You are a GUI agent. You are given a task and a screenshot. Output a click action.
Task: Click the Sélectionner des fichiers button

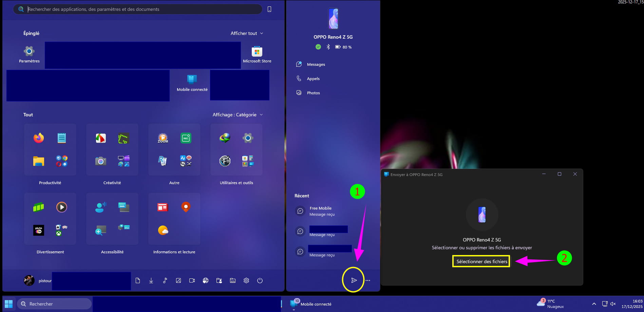pos(481,261)
